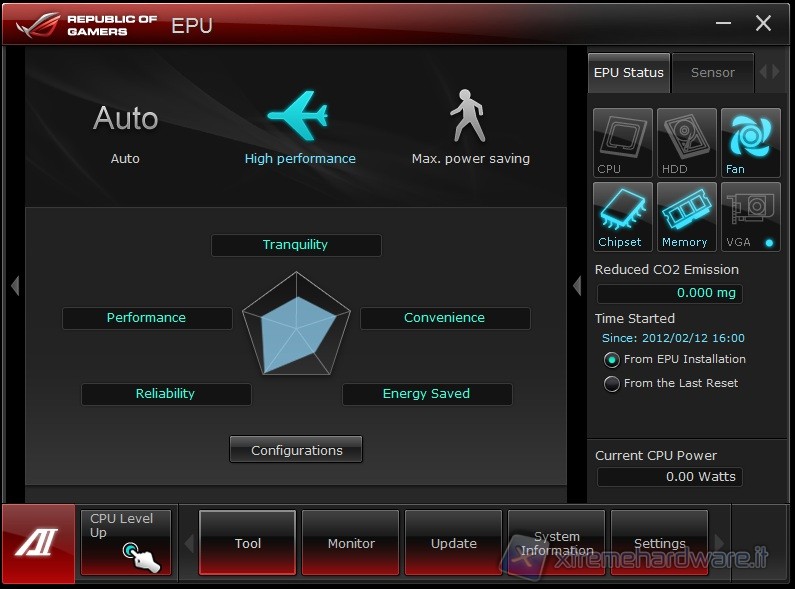Screen dimensions: 795x589
Task: Click the Fan status icon
Action: [750, 143]
